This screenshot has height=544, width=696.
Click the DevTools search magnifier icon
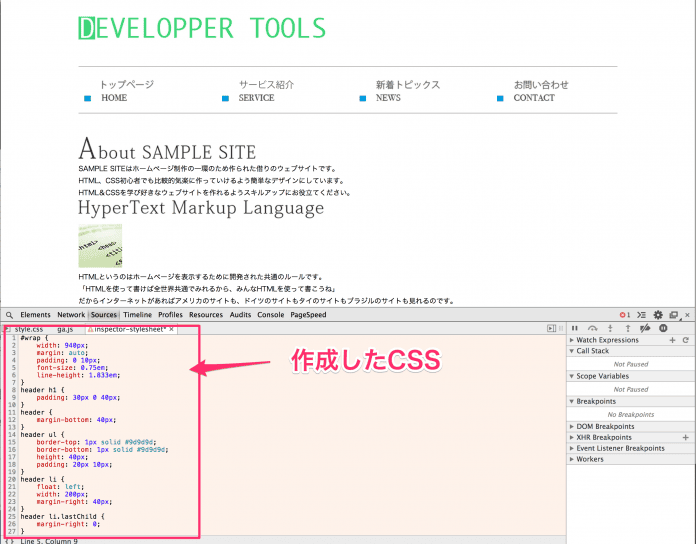pos(9,315)
